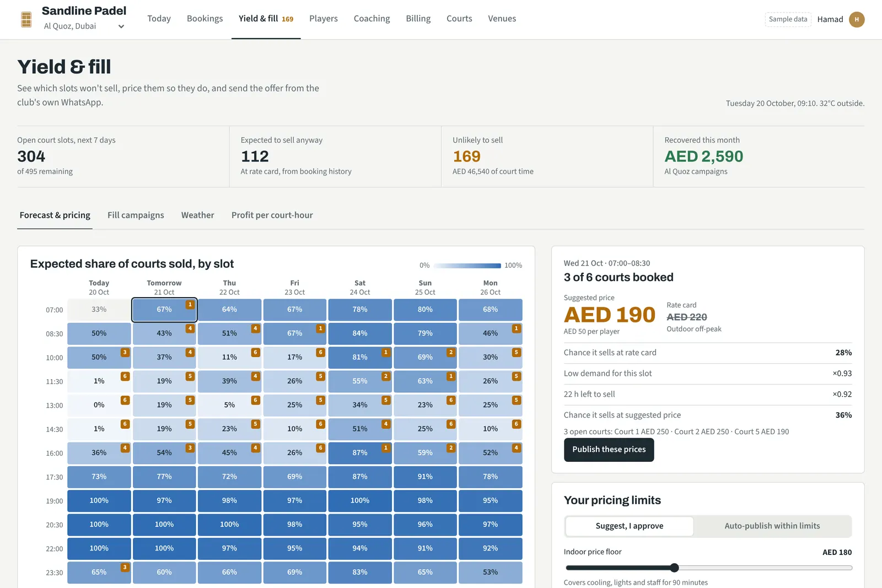Select the Thu 13:00 slot at 5%

229,405
